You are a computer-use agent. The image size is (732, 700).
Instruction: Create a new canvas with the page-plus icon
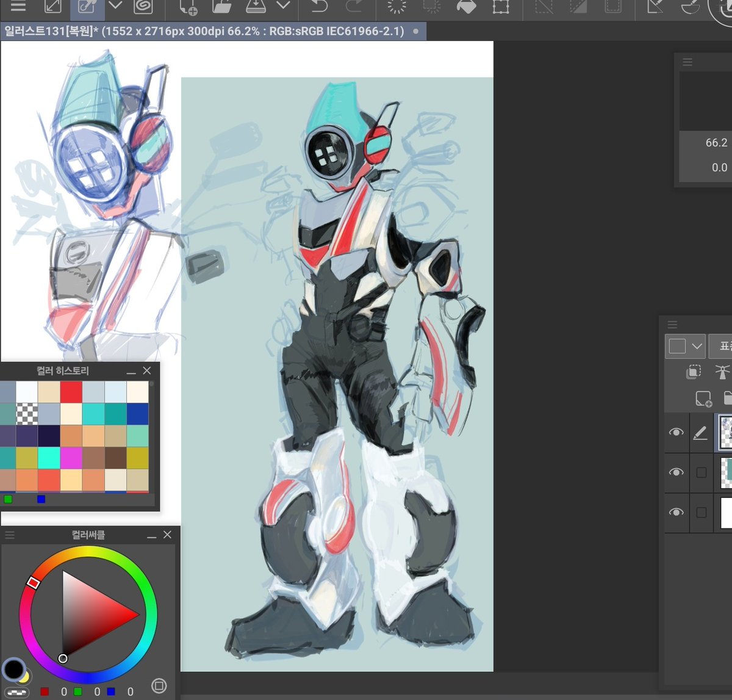(188, 7)
